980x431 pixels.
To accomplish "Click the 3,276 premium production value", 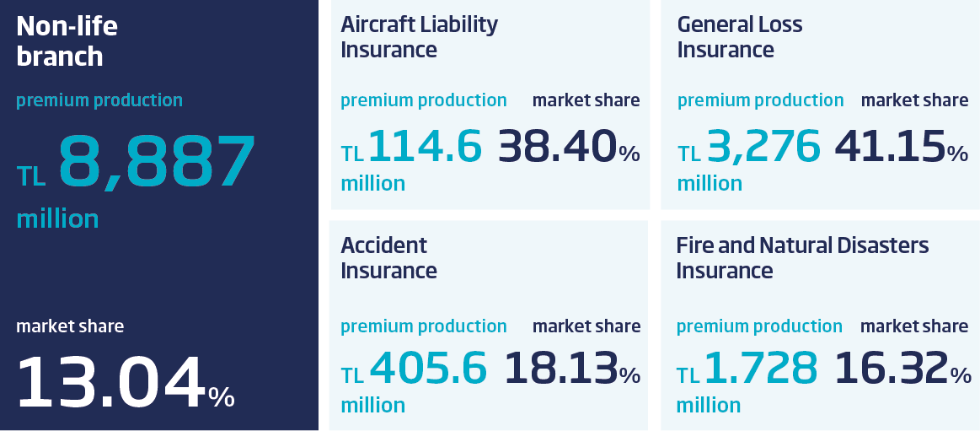I will pos(762,147).
